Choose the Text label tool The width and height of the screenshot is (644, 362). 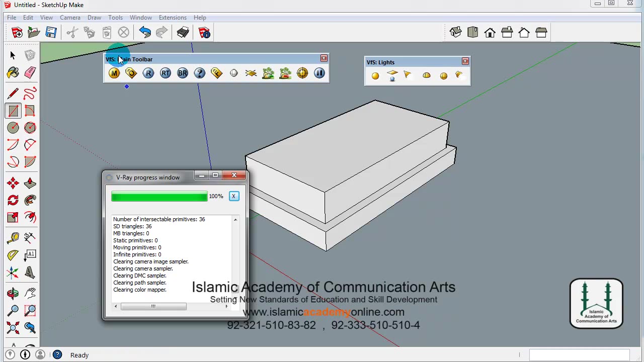pos(30,255)
